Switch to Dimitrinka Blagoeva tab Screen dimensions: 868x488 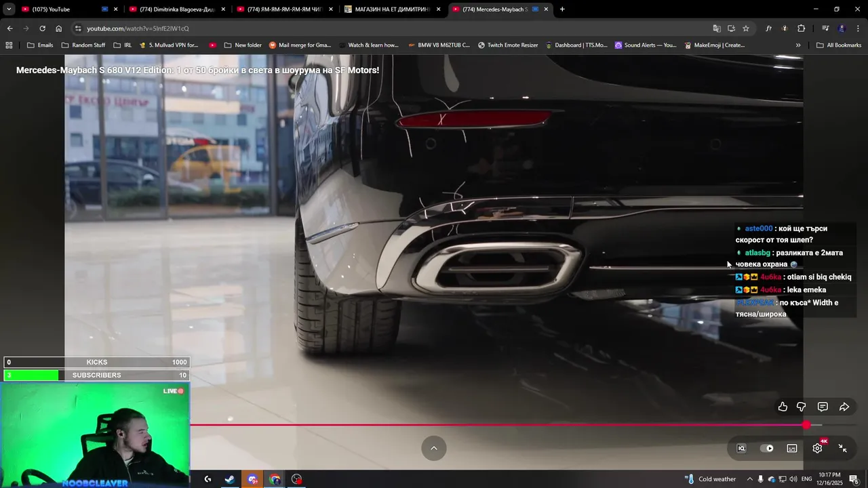176,9
